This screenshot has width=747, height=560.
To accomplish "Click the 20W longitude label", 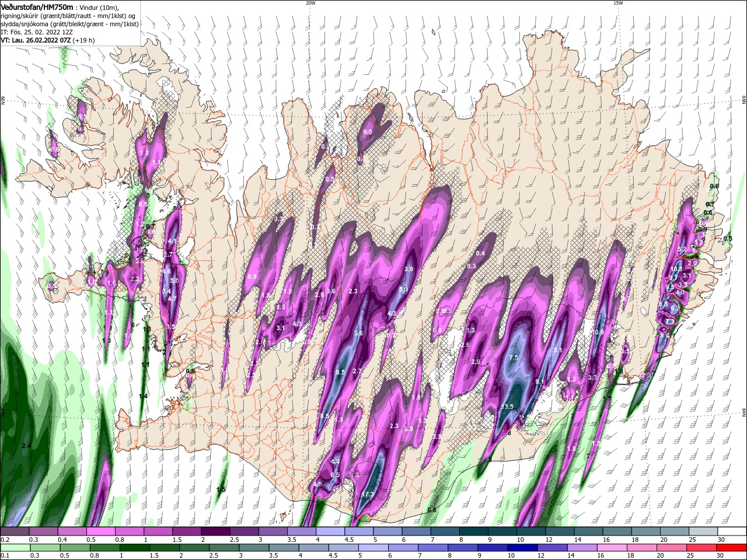I will click(310, 3).
